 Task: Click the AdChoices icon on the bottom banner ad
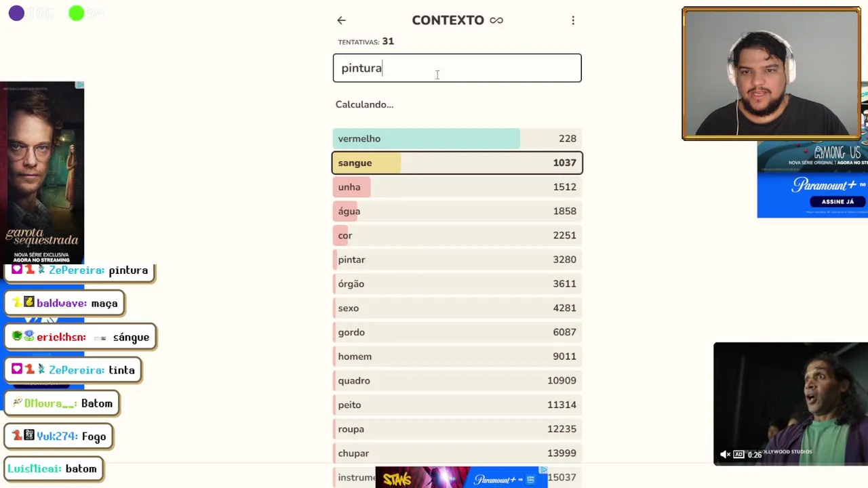coord(543,470)
